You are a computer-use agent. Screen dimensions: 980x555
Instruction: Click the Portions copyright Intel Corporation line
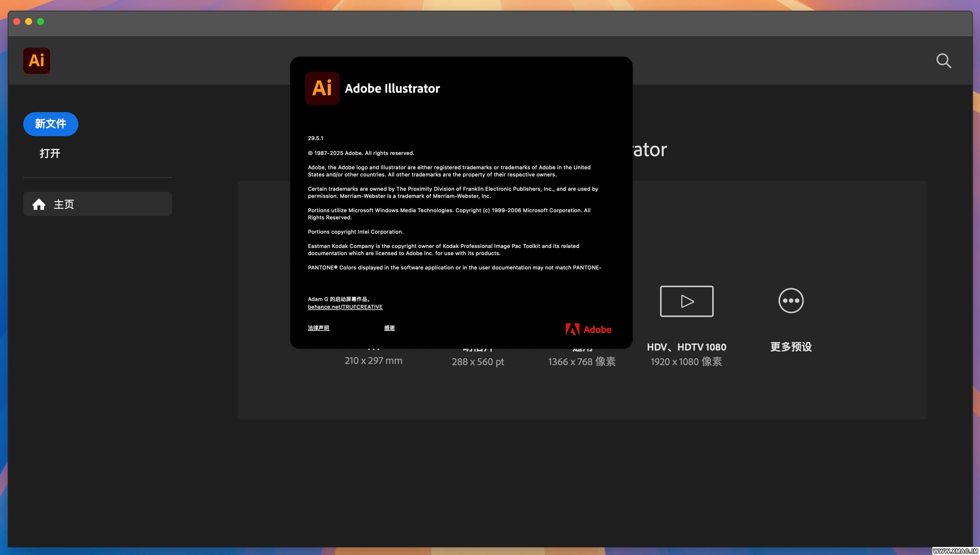355,232
